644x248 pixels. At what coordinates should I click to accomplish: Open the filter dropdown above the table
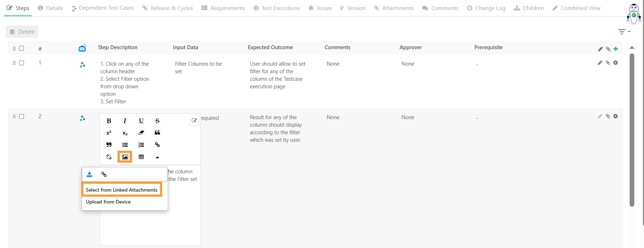point(624,32)
